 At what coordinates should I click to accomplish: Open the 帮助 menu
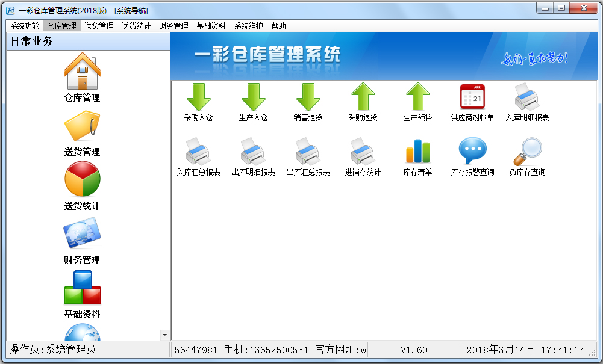click(x=278, y=25)
